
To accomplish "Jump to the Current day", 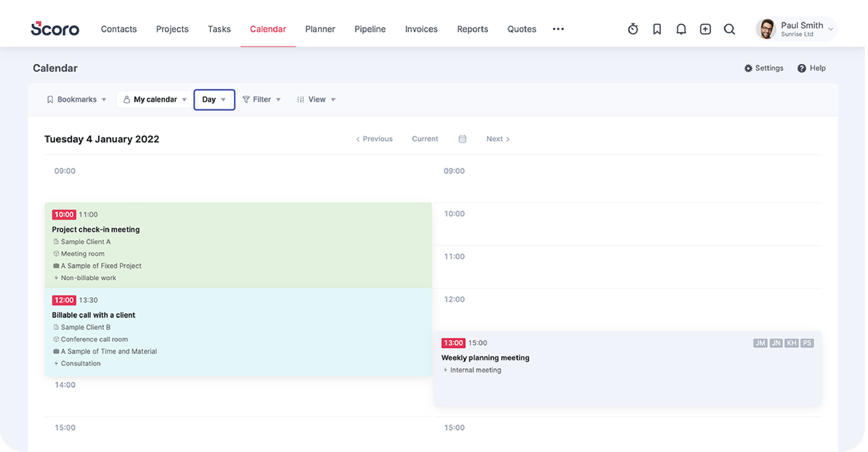I will click(x=425, y=139).
